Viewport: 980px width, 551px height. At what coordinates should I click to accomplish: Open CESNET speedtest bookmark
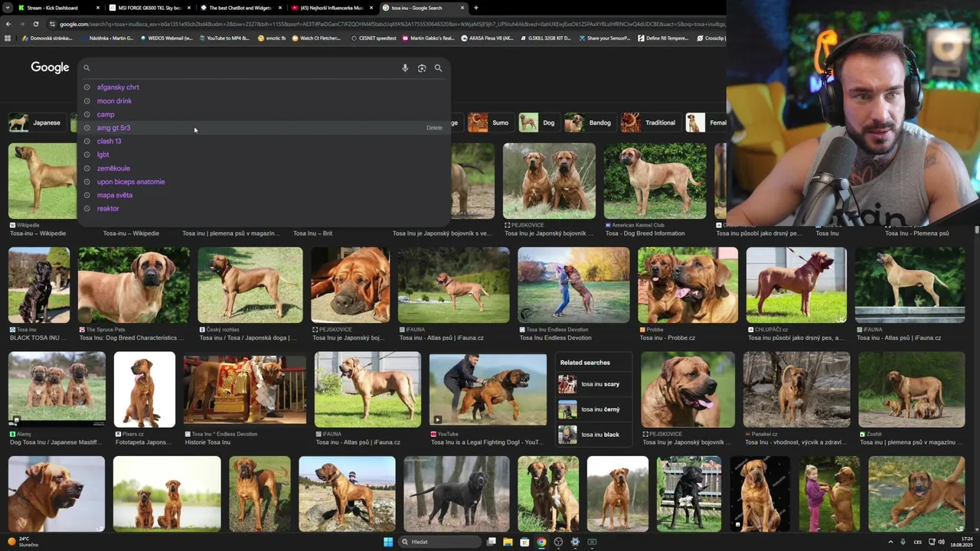(374, 37)
